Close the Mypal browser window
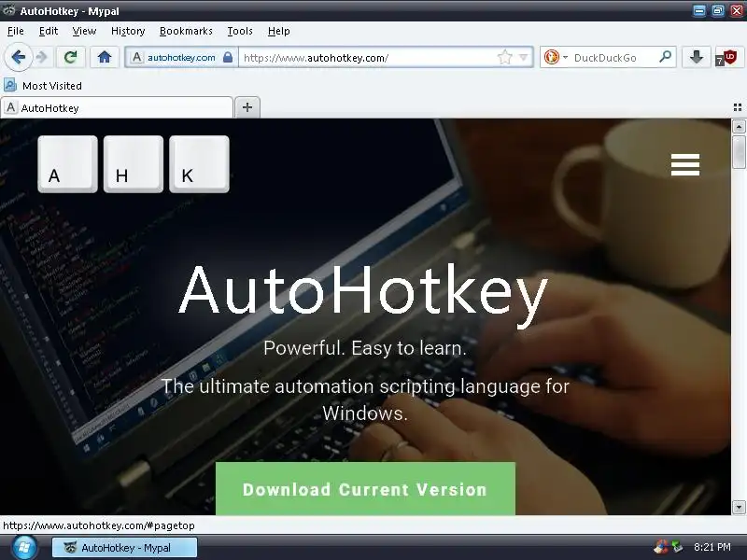The height and width of the screenshot is (560, 747). tap(737, 10)
